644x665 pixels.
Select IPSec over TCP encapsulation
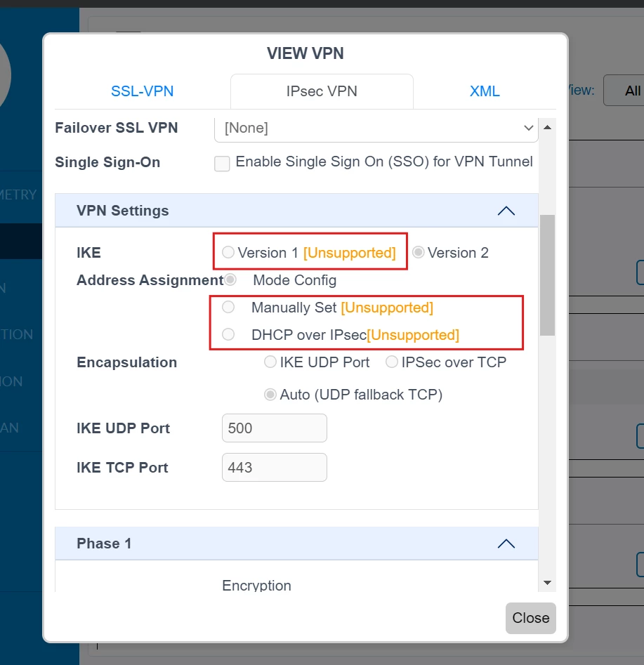392,362
